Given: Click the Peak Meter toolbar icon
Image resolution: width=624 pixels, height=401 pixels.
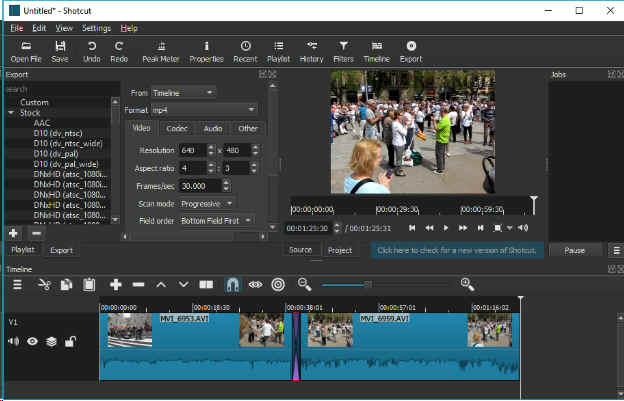Looking at the screenshot, I should coord(160,51).
